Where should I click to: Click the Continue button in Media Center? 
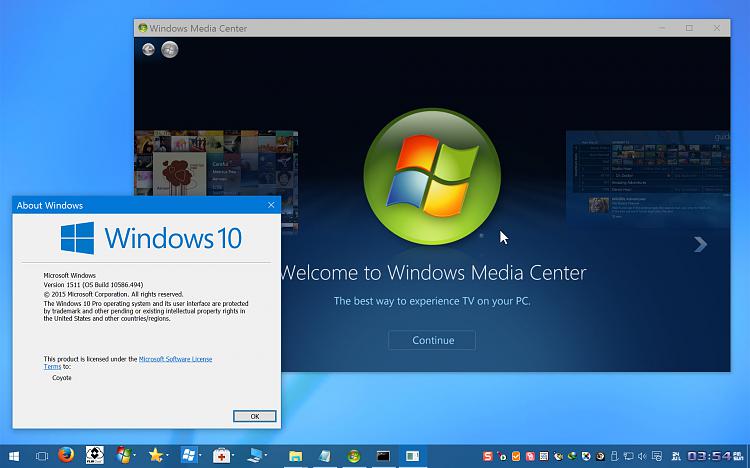coord(432,340)
